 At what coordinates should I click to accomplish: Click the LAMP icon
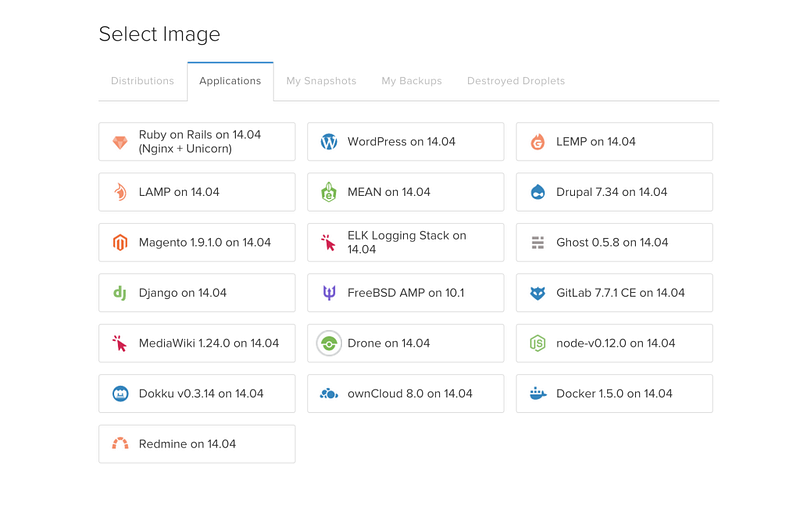click(120, 192)
